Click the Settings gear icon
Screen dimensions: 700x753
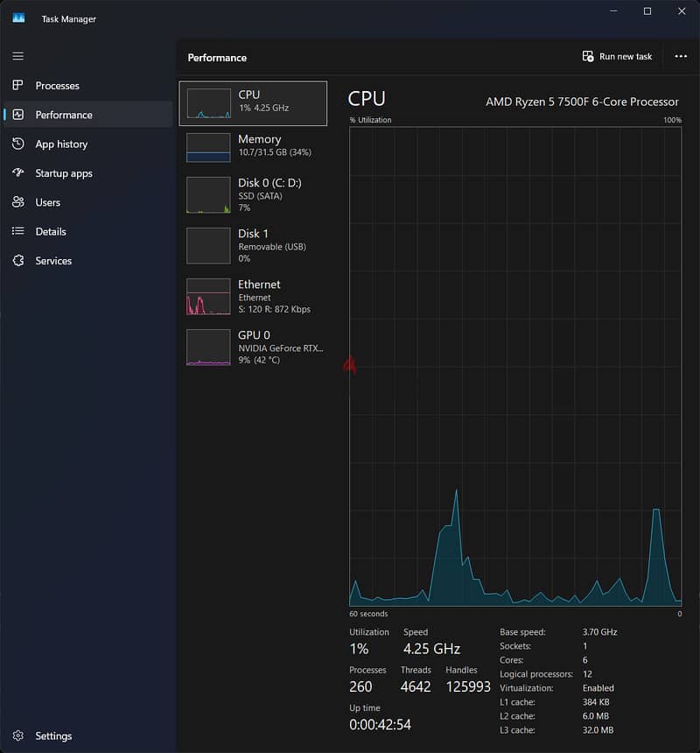(18, 735)
